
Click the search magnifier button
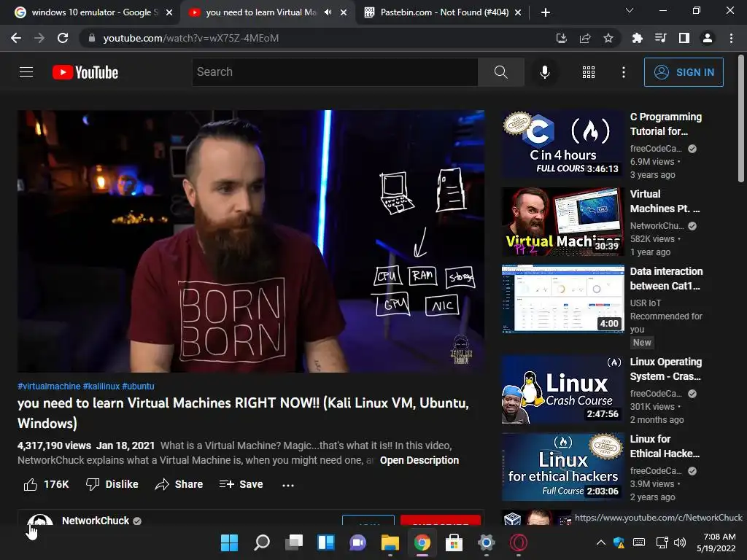coord(500,72)
